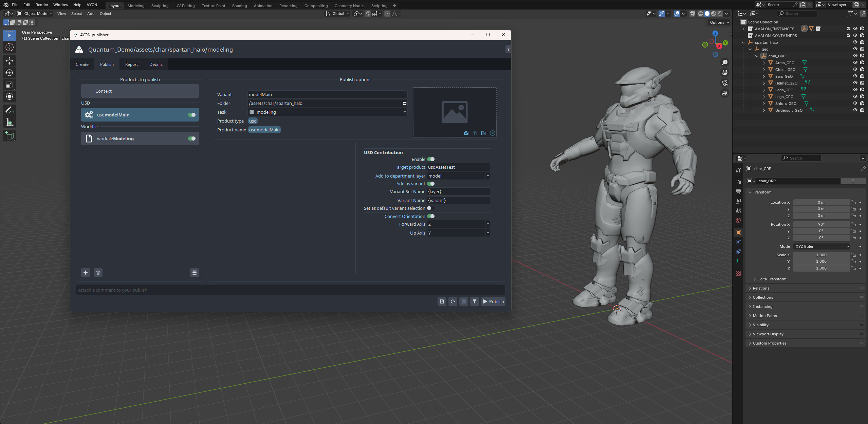Clear the thumbnail with X icon
868x424 pixels.
(x=493, y=133)
